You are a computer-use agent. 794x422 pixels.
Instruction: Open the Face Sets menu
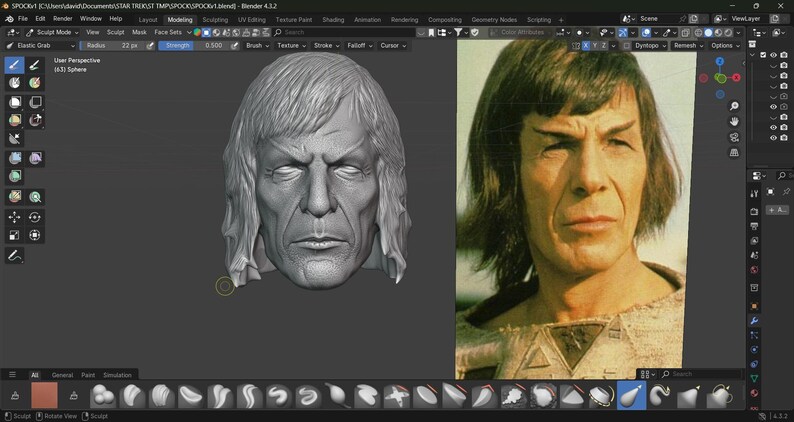pyautogui.click(x=168, y=32)
